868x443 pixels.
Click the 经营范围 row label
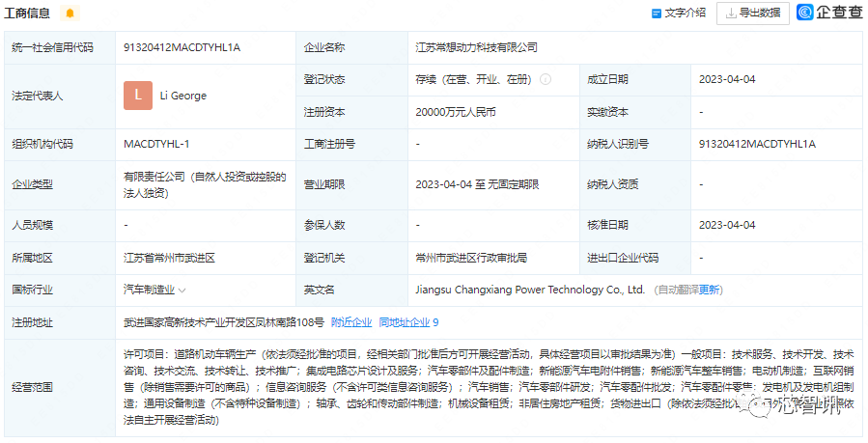[x=32, y=388]
